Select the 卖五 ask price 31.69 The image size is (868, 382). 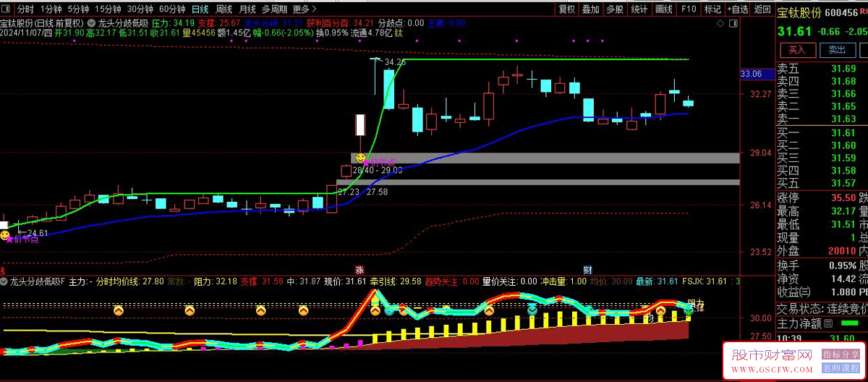(x=843, y=69)
